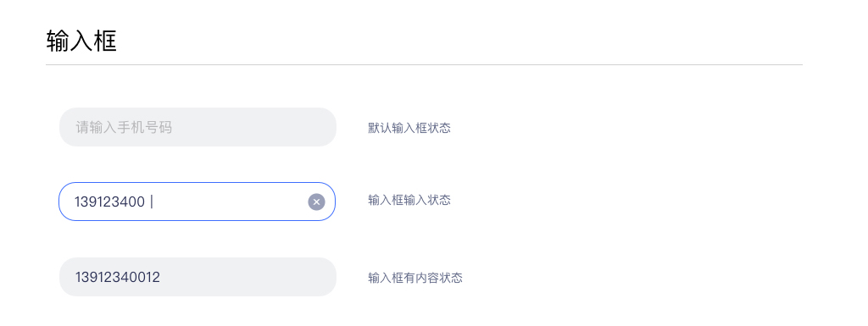This screenshot has height=326, width=868.
Task: Select the gray field containing 13912340012
Action: click(x=198, y=277)
